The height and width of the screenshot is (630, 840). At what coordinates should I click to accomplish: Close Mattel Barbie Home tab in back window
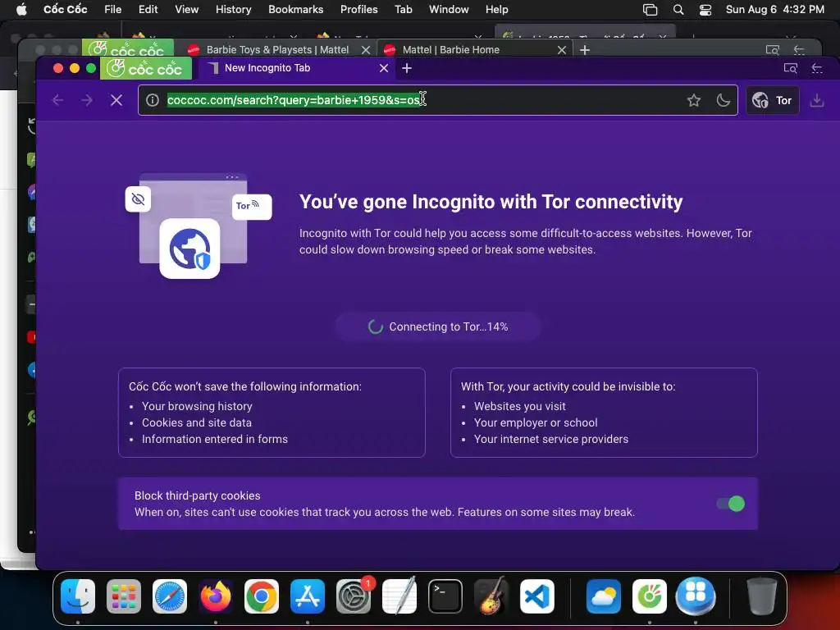coord(561,50)
